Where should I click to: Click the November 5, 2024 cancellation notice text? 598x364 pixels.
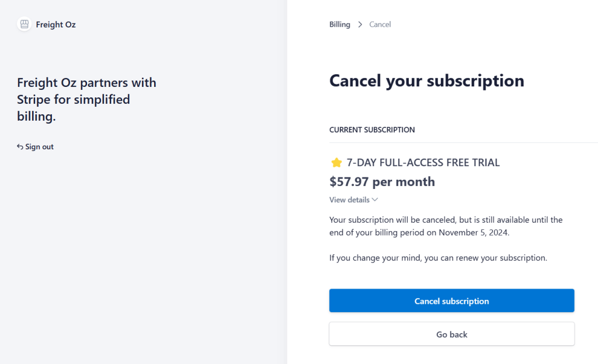[446, 226]
